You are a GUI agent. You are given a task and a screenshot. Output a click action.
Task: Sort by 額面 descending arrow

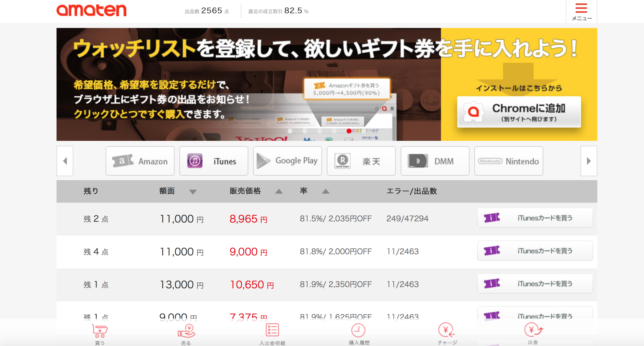193,192
